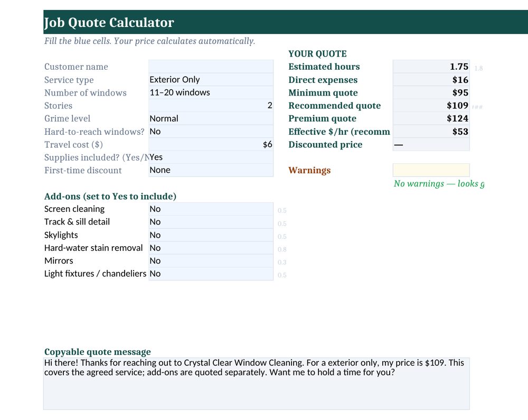
Task: Click the 'Recommended quote' label
Action: click(x=334, y=106)
